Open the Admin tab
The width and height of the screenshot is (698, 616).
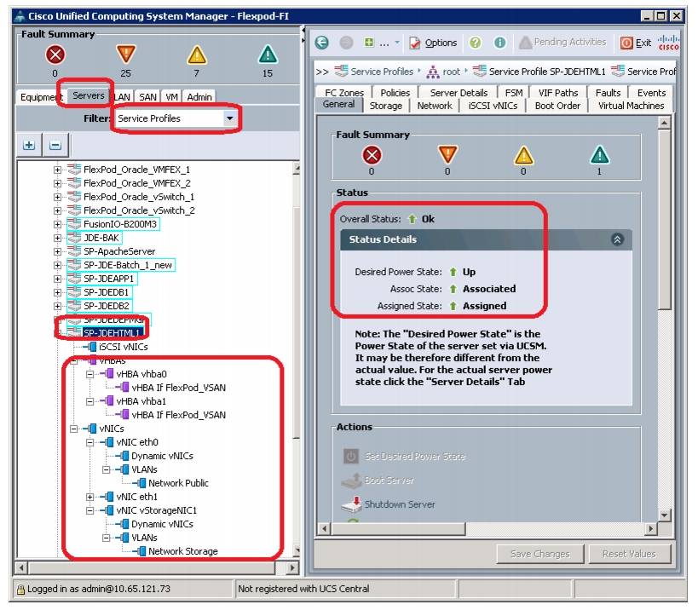199,97
